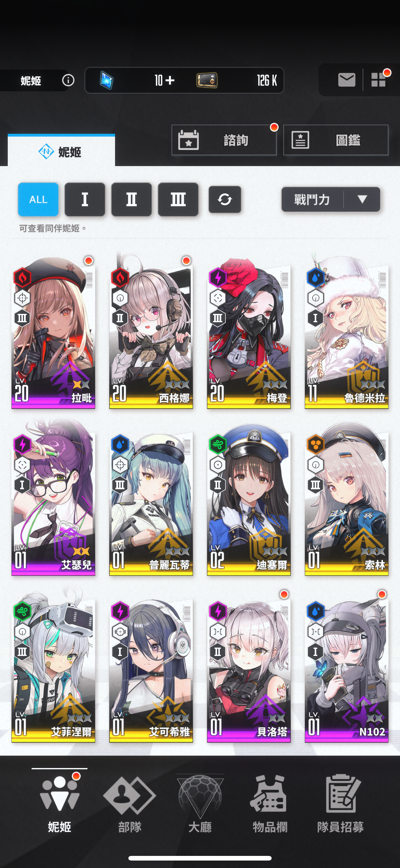Select the ALL filter toggle
This screenshot has height=868, width=400.
coord(38,200)
